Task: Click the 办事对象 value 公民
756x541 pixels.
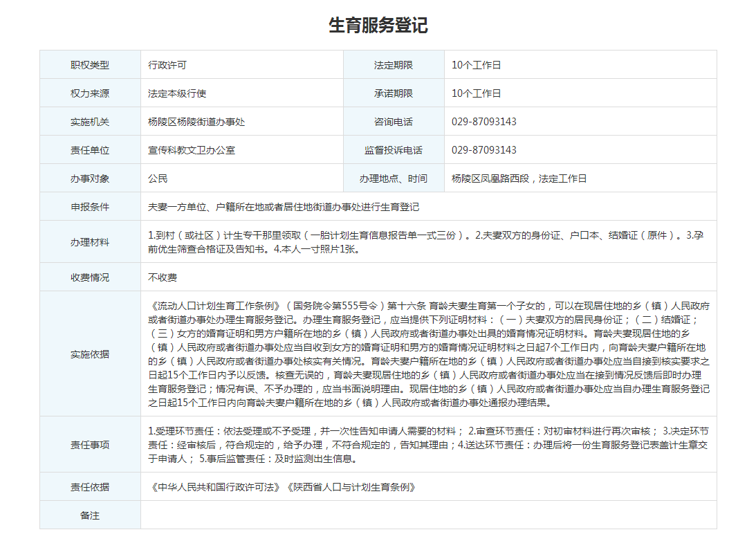Action: (158, 178)
